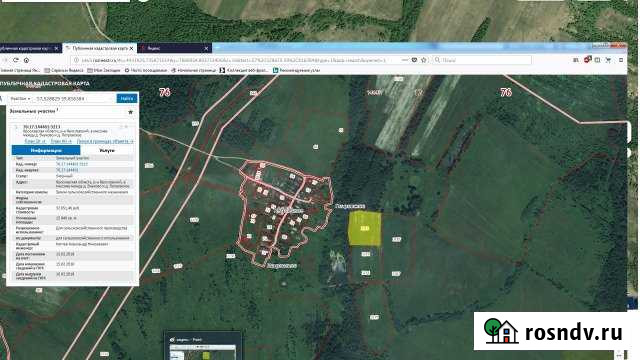Bookmark this page with the star icon
The height and width of the screenshot is (360, 640).
[424, 60]
